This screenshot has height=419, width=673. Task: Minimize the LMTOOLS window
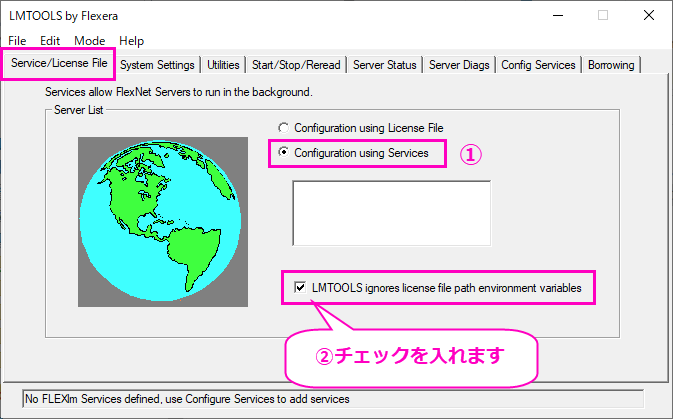[x=558, y=15]
